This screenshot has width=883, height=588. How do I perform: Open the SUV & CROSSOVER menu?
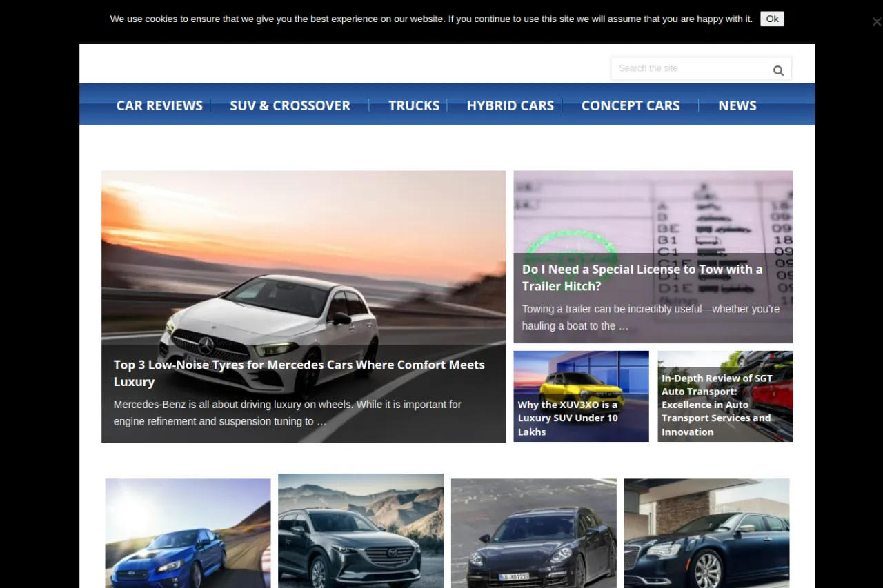coord(290,105)
